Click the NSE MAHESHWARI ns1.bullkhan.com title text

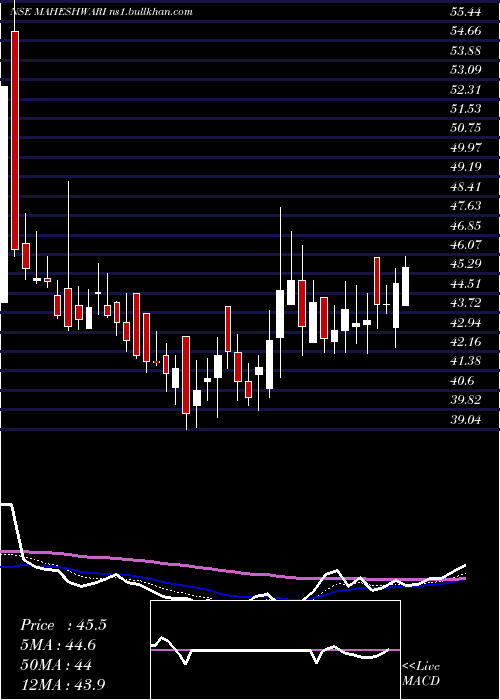(101, 12)
